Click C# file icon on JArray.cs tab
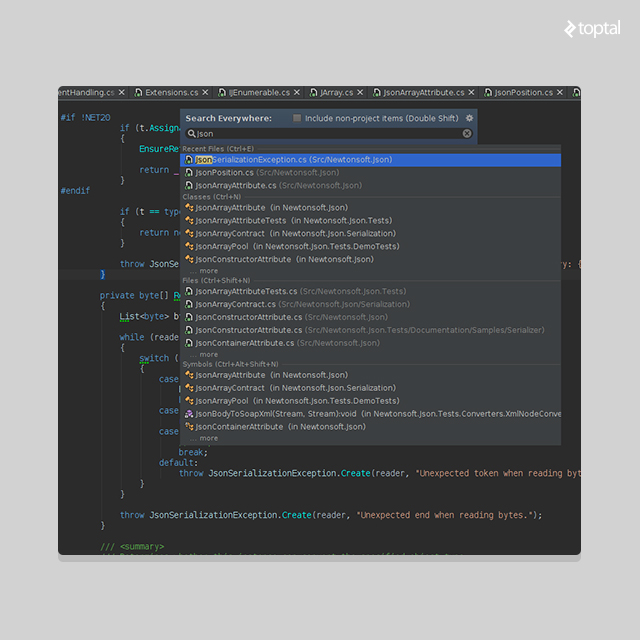640x640 pixels. [313, 93]
